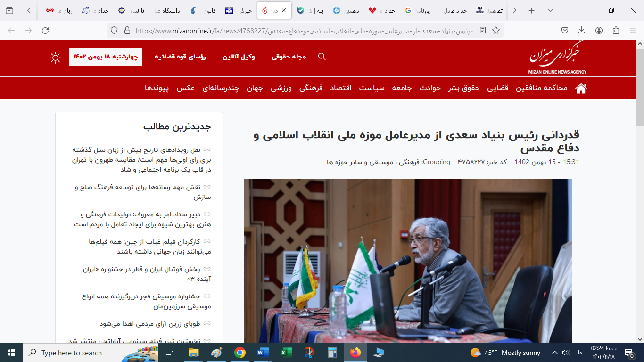This screenshot has height=362, width=644.
Task: Click the tracking protection shield icon
Action: 114,30
